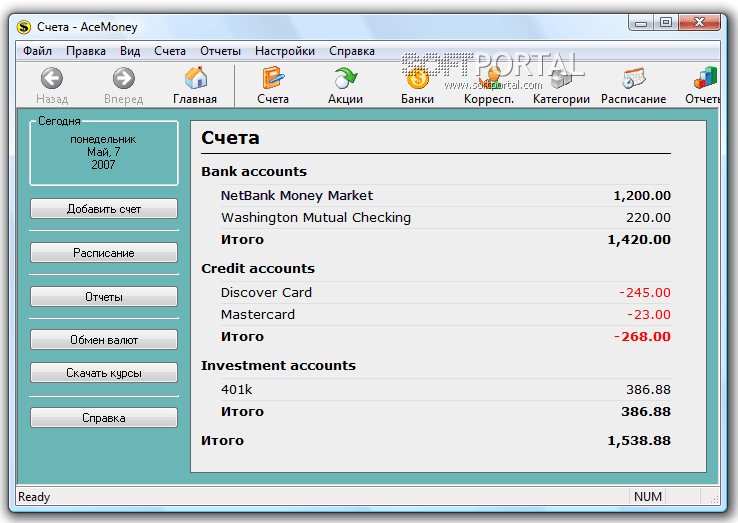Open the Счета toolbar icon
Image resolution: width=738 pixels, height=523 pixels.
click(273, 78)
